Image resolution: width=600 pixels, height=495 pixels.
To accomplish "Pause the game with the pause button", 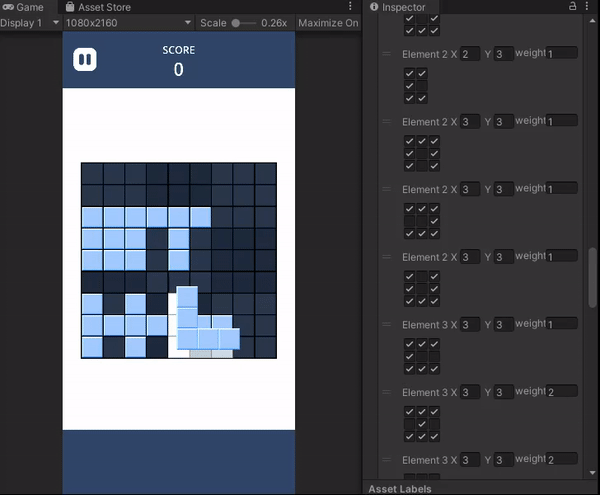I will coord(85,59).
